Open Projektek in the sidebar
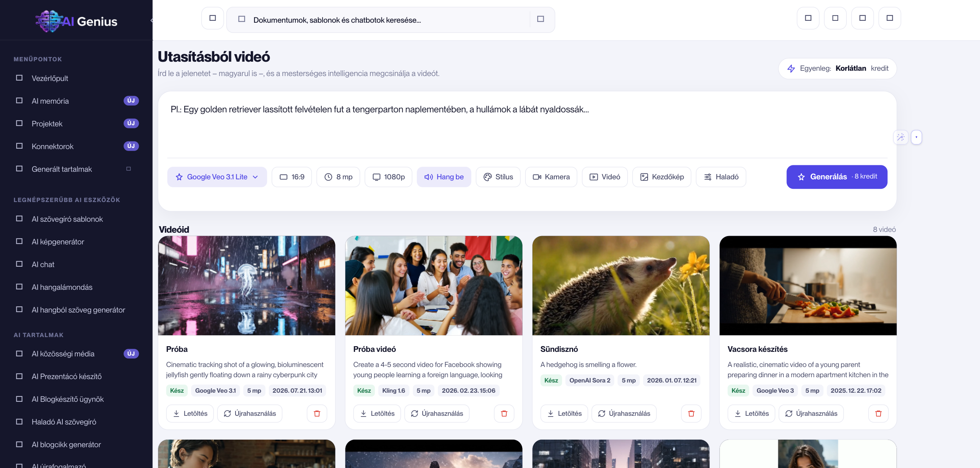Screen dimensions: 980x468 pos(76,123)
